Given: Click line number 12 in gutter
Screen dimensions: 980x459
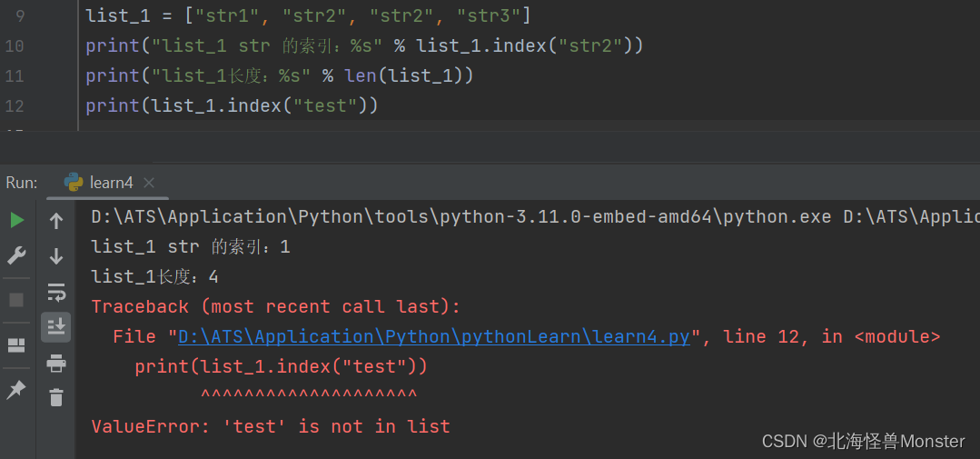Looking at the screenshot, I should tap(15, 105).
